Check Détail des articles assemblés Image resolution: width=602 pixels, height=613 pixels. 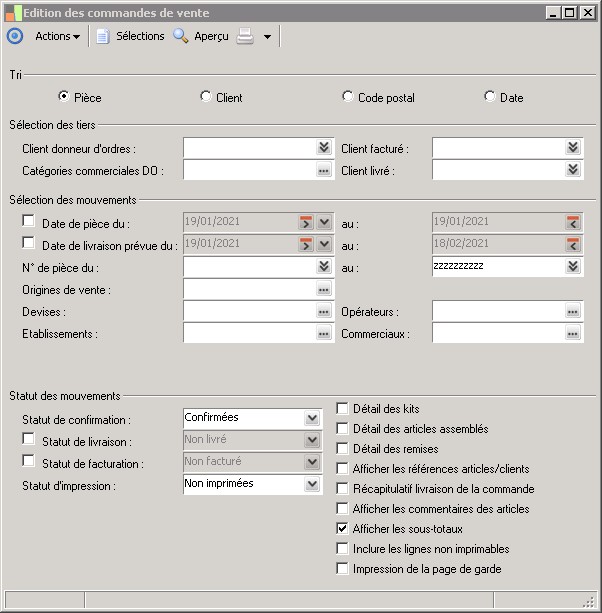(x=342, y=428)
